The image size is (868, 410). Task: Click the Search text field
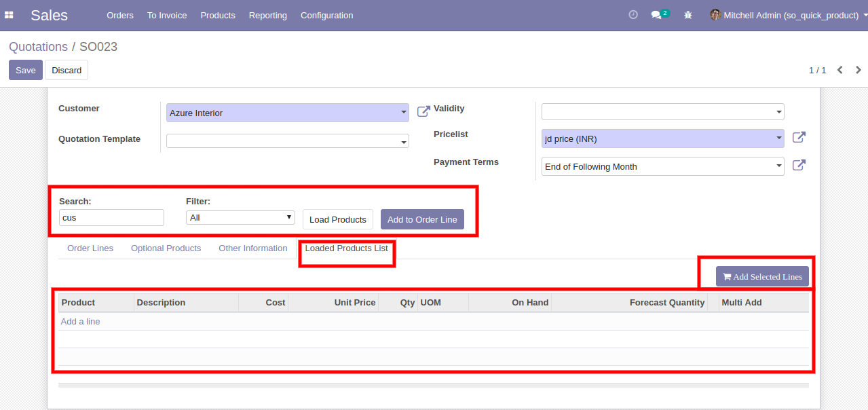point(111,217)
